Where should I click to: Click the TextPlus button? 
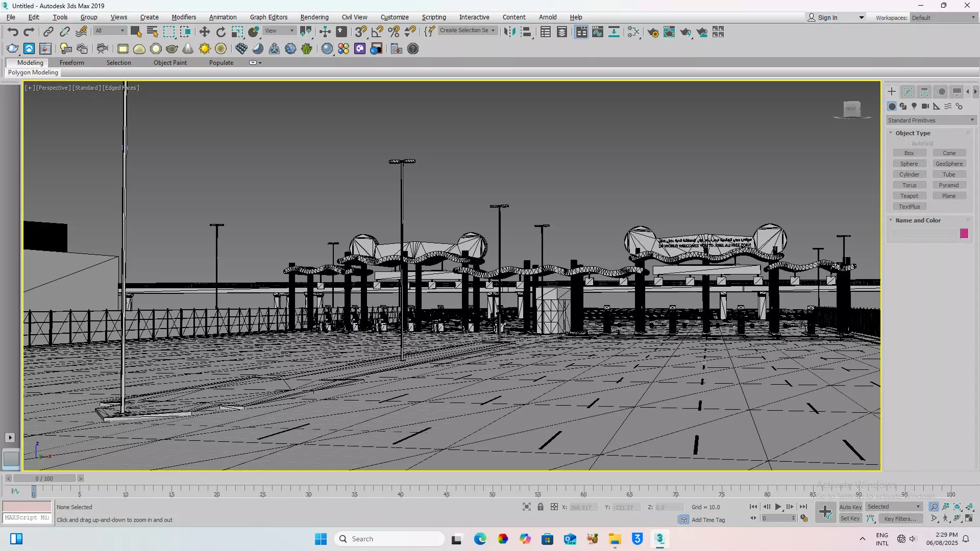tap(909, 207)
